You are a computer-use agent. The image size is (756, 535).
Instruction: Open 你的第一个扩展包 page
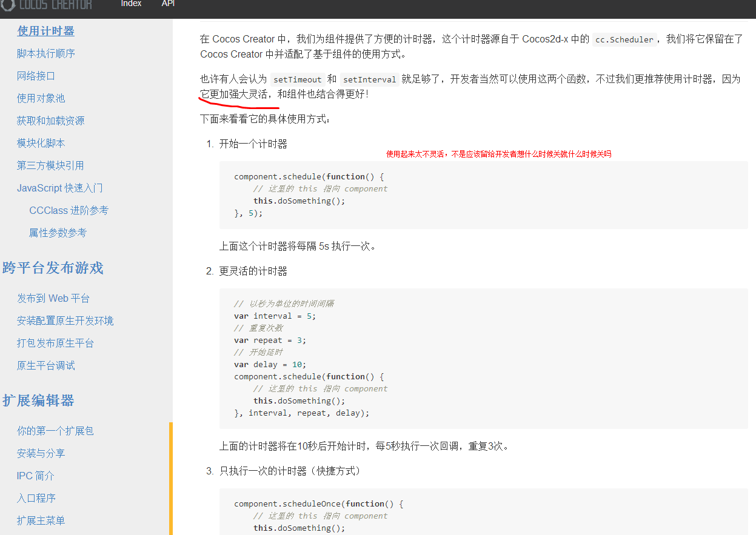[55, 431]
